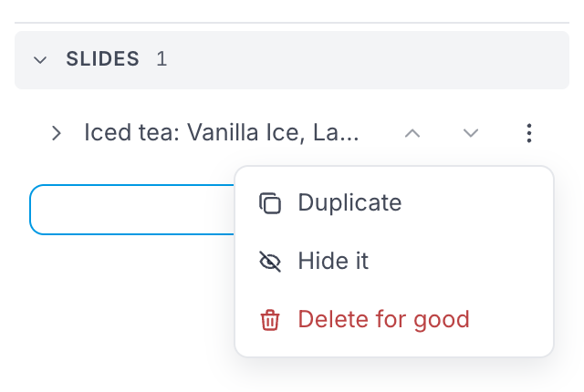This screenshot has width=584, height=392.
Task: Expand the Iced tea slide item
Action: pyautogui.click(x=57, y=133)
